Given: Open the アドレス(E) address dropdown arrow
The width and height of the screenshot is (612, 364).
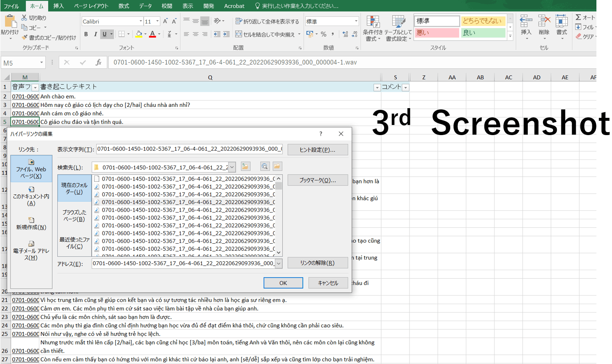Looking at the screenshot, I should point(278,263).
